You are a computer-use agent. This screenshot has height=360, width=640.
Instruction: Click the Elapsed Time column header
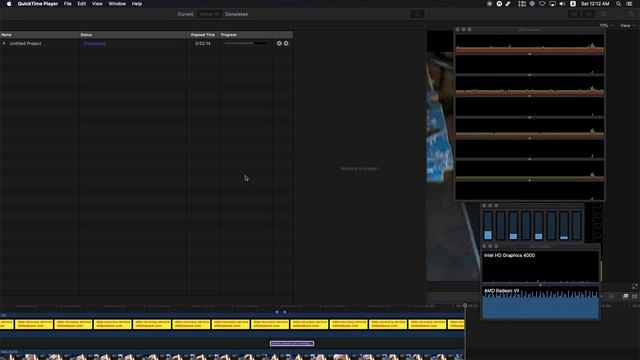point(203,35)
